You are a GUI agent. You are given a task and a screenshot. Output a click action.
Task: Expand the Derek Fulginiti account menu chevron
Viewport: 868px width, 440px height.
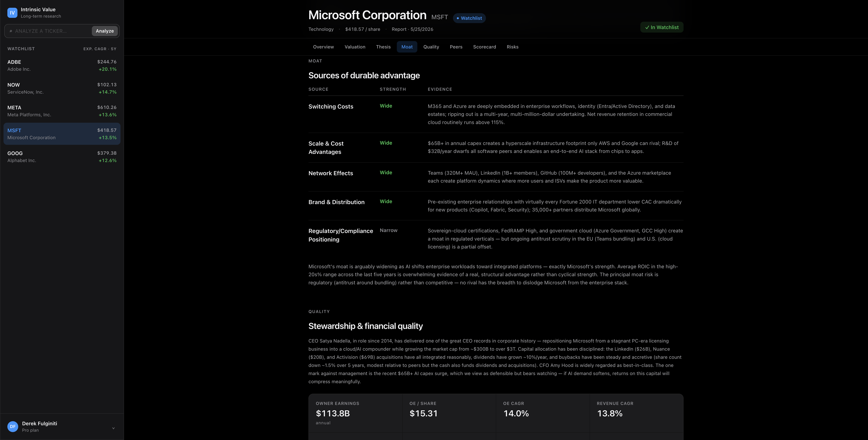[113, 428]
